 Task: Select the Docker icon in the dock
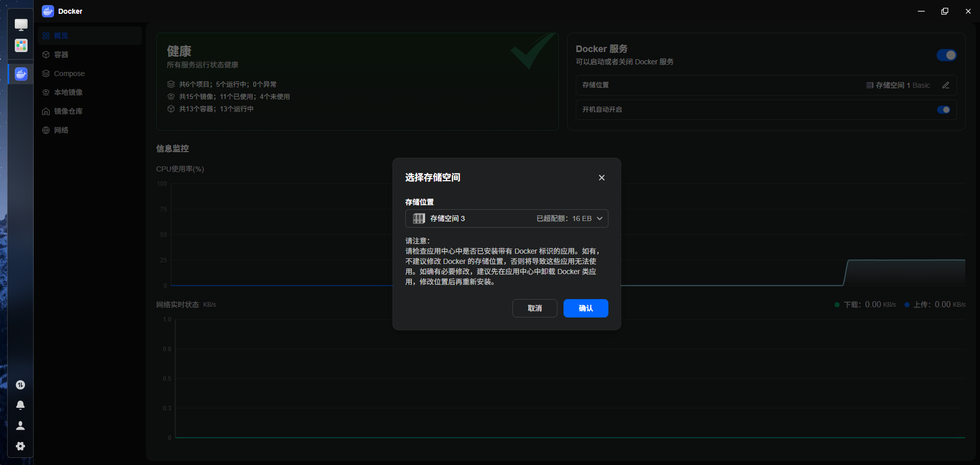(x=21, y=74)
